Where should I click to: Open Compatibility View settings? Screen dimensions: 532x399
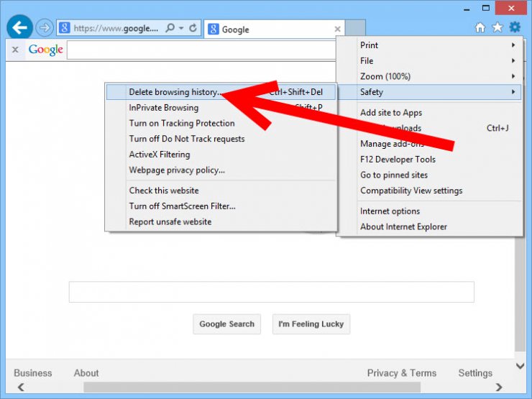click(x=429, y=191)
